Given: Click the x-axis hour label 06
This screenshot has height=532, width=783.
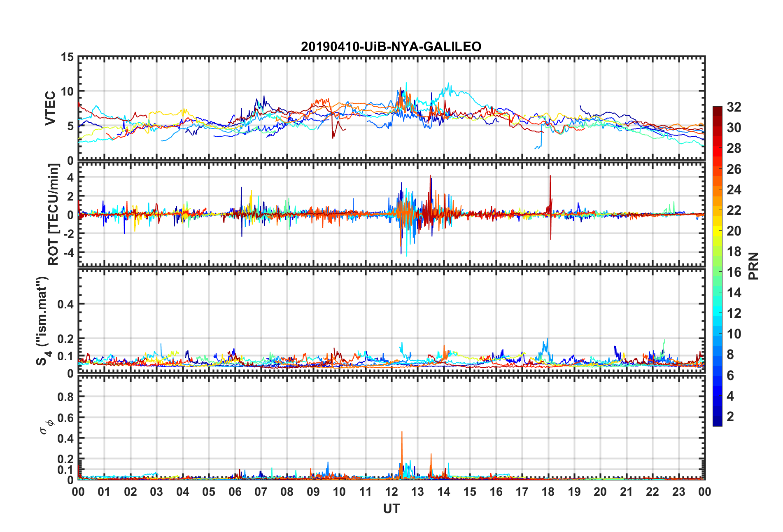Looking at the screenshot, I should coord(235,492).
